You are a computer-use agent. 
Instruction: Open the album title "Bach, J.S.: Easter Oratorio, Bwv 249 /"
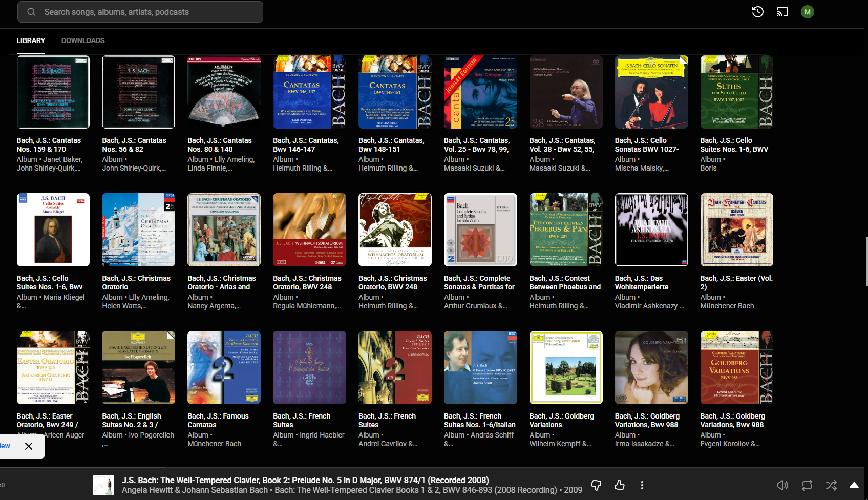[x=47, y=420]
